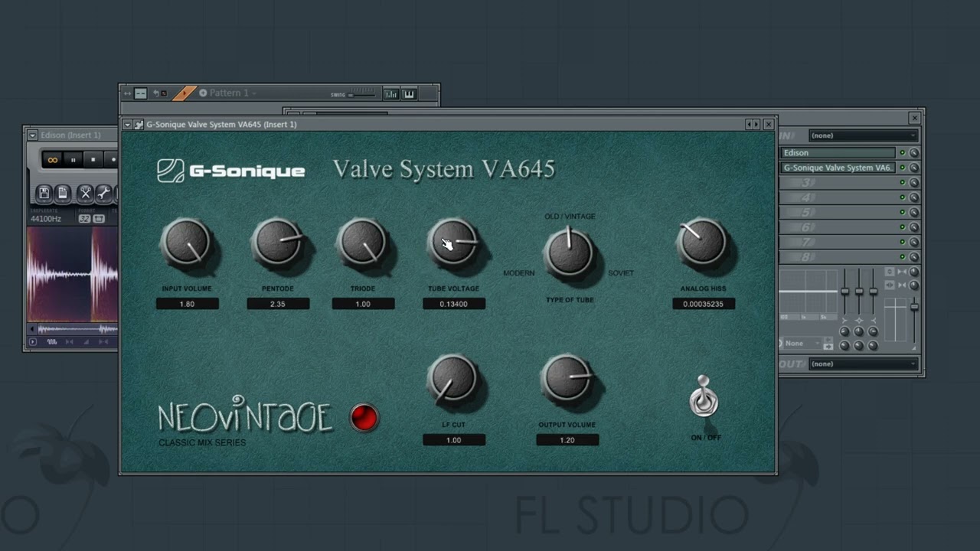Select previous preset arrow in plugin title bar
980x551 pixels.
coord(750,124)
